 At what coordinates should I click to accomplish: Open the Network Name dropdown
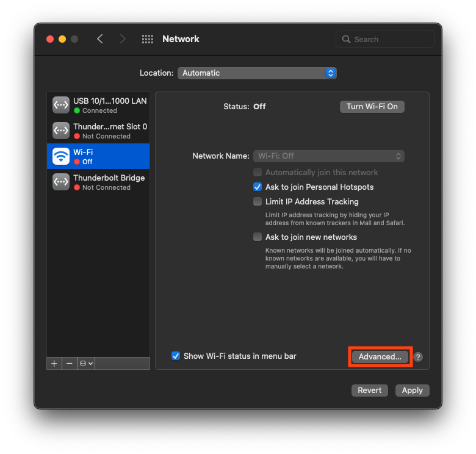tap(330, 156)
